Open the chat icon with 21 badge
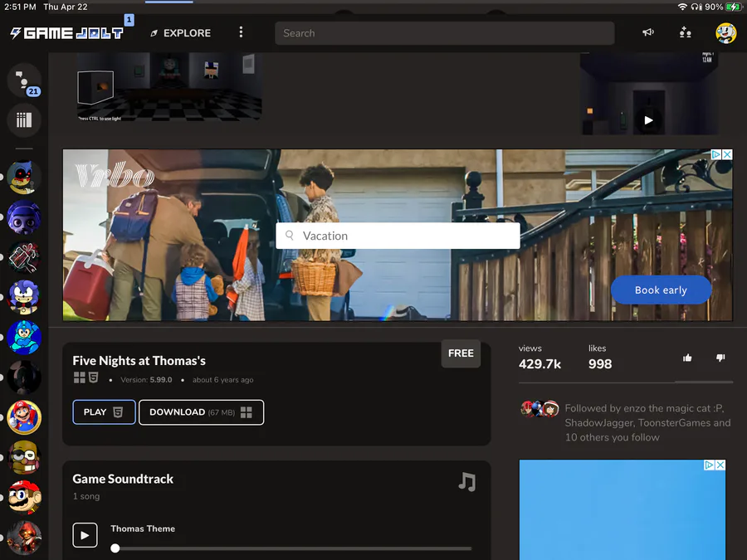 24,80
